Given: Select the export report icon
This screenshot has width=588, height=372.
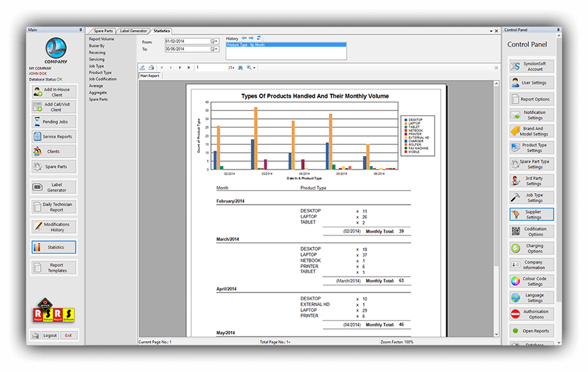Looking at the screenshot, I should click(141, 67).
